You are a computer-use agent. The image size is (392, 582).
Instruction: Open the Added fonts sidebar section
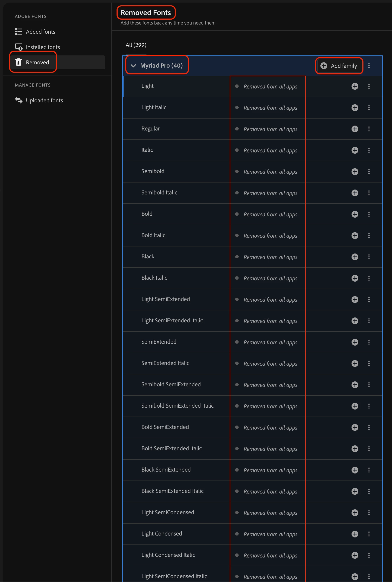pos(35,32)
